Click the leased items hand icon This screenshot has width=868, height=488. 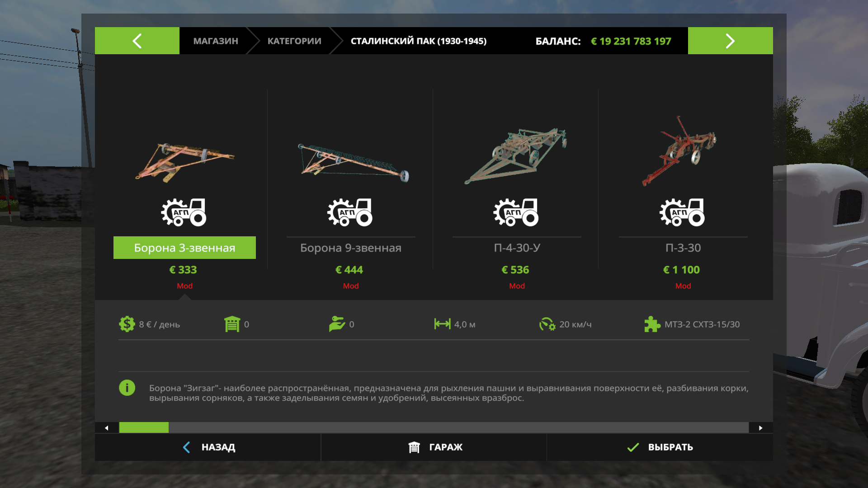pos(337,324)
